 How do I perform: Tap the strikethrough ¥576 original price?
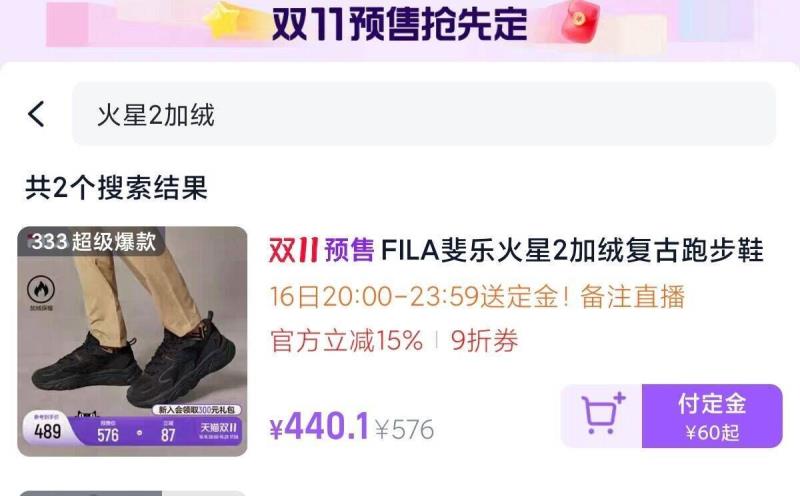tap(405, 429)
